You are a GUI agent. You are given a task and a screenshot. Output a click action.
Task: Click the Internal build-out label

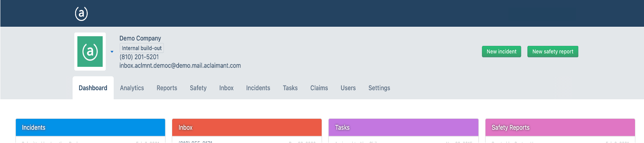[142, 48]
